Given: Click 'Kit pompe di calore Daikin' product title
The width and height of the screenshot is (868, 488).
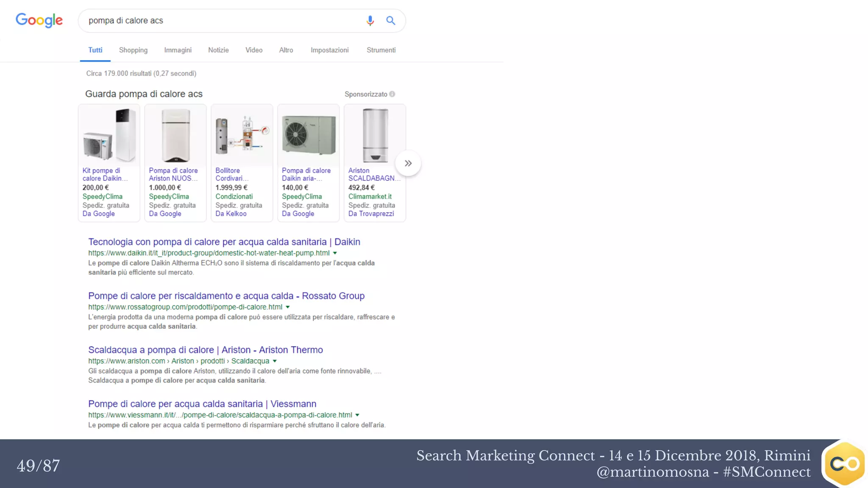Looking at the screenshot, I should (x=105, y=174).
